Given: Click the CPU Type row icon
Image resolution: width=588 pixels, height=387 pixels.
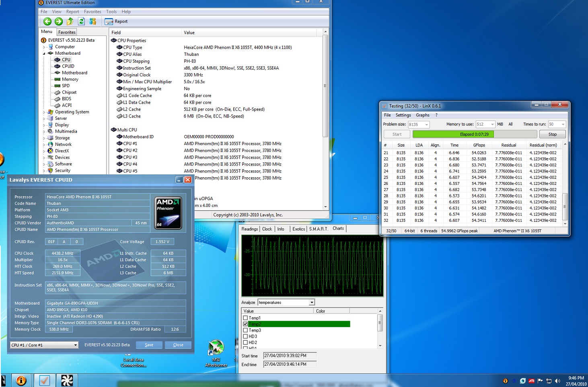Looking at the screenshot, I should click(x=119, y=47).
